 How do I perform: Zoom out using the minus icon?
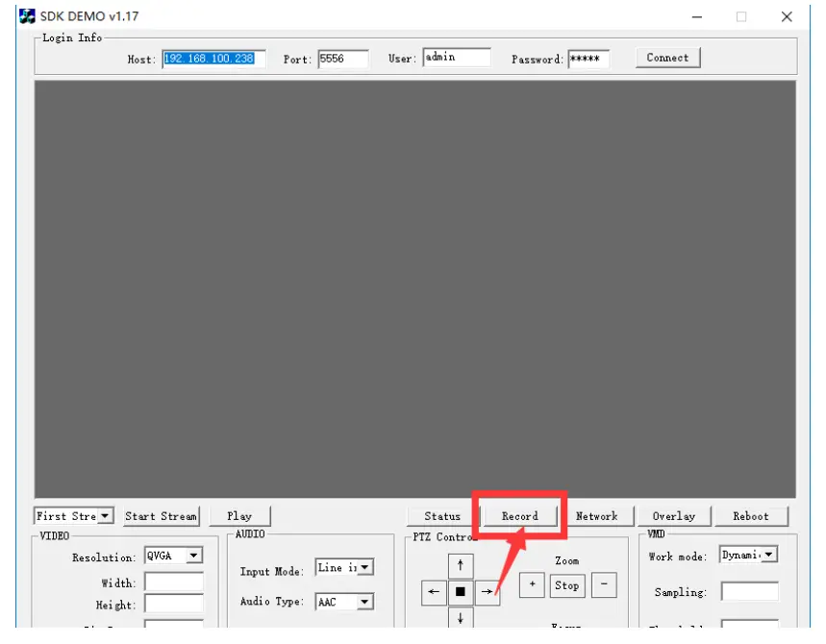(602, 585)
